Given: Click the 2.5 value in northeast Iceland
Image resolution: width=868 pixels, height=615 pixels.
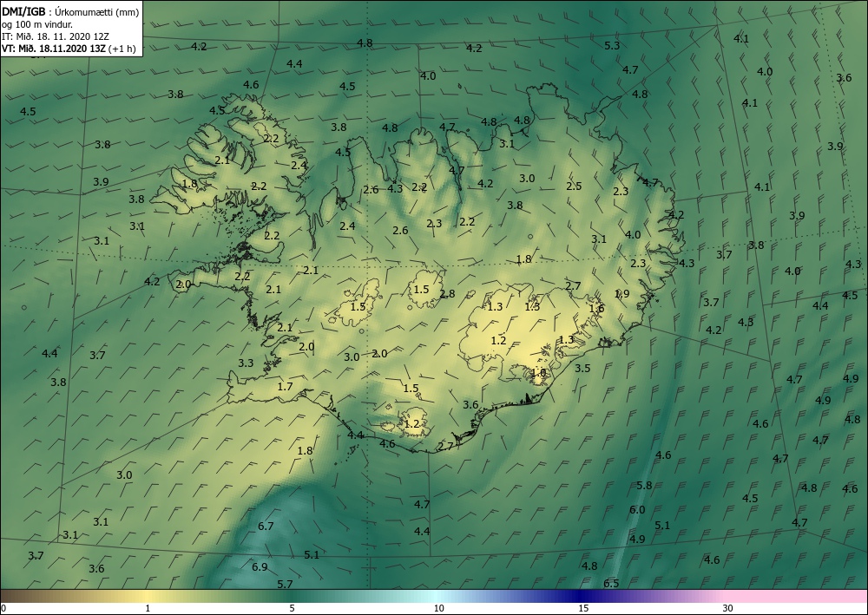Looking at the screenshot, I should pyautogui.click(x=574, y=186).
